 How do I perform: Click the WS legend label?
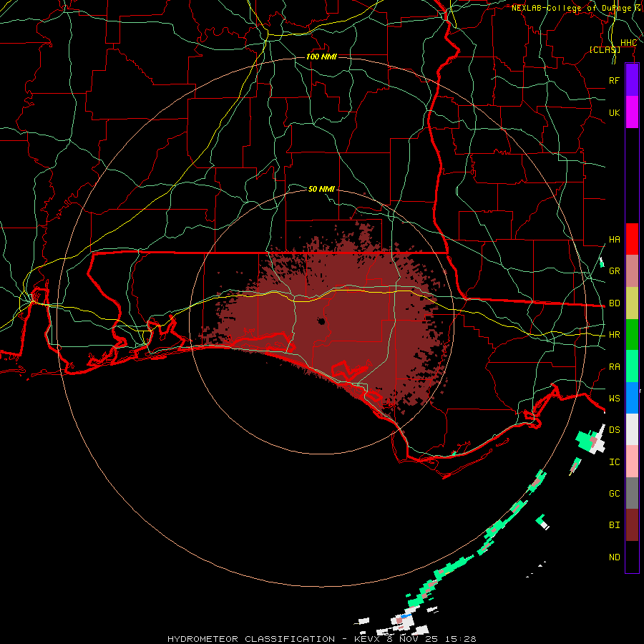pos(615,399)
